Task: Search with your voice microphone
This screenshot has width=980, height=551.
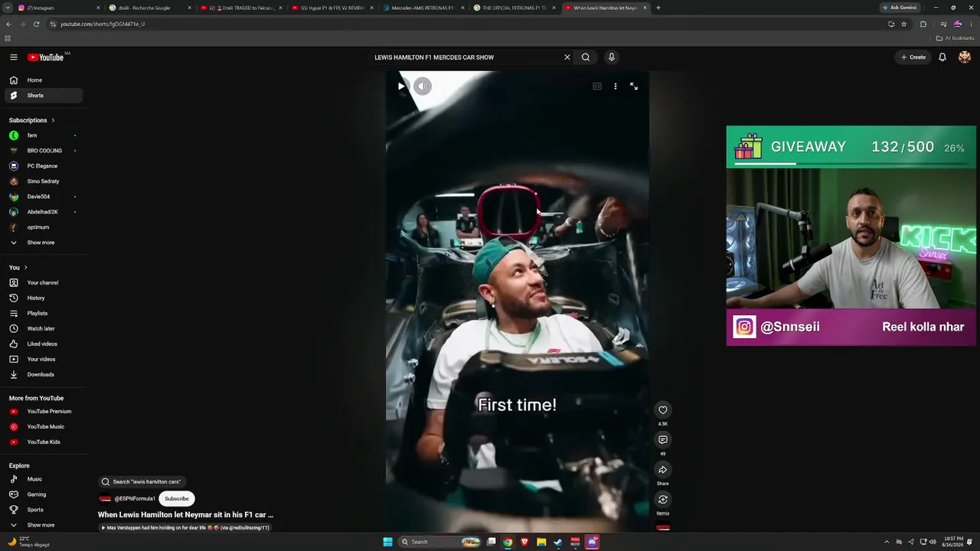Action: pyautogui.click(x=611, y=57)
